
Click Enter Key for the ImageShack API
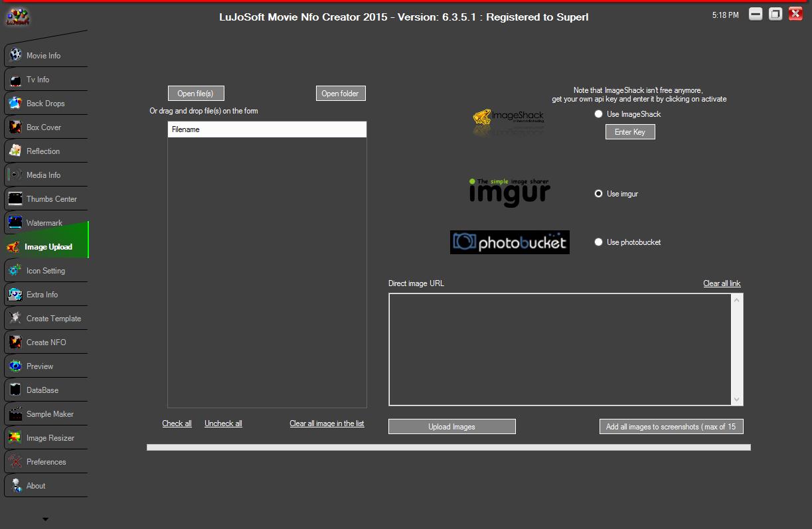[x=630, y=132]
